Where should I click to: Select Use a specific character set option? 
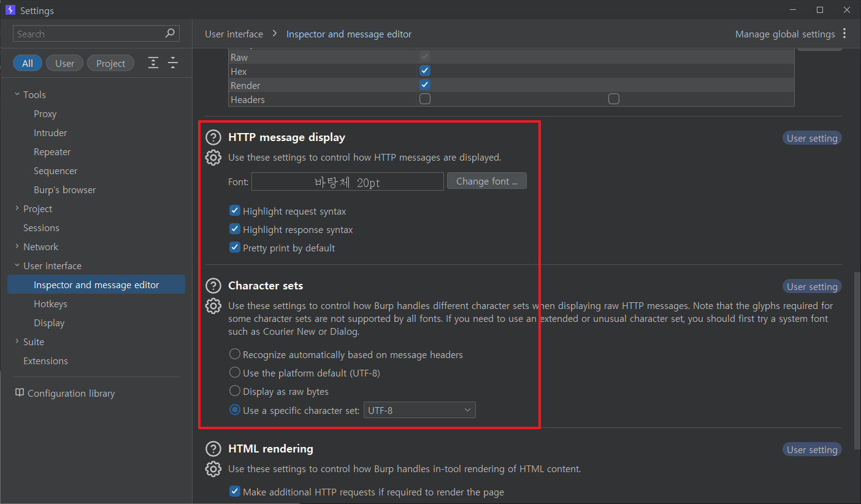tap(234, 410)
